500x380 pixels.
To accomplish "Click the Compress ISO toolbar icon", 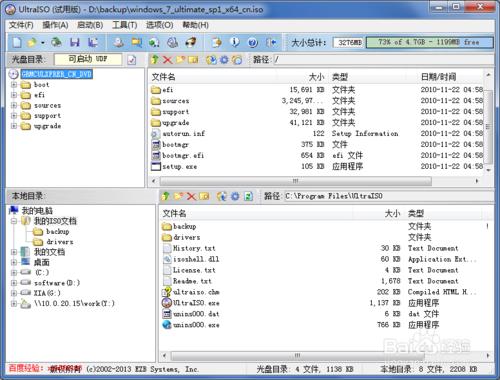I will (154, 42).
